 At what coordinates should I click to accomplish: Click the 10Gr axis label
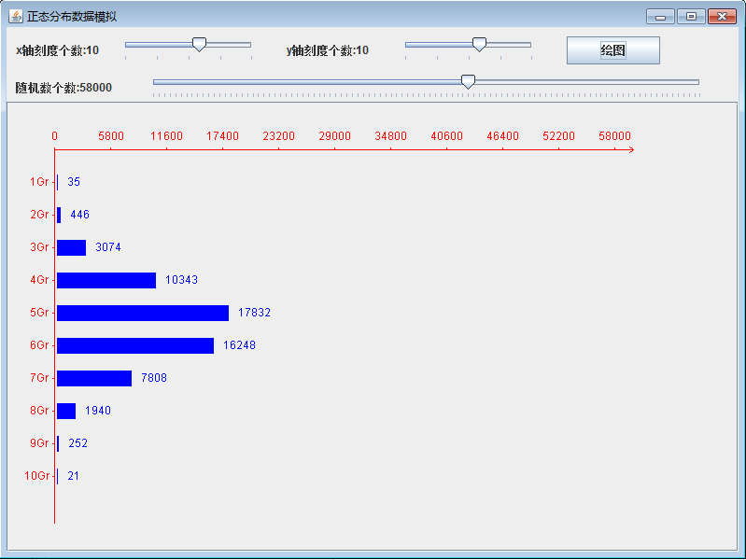37,476
